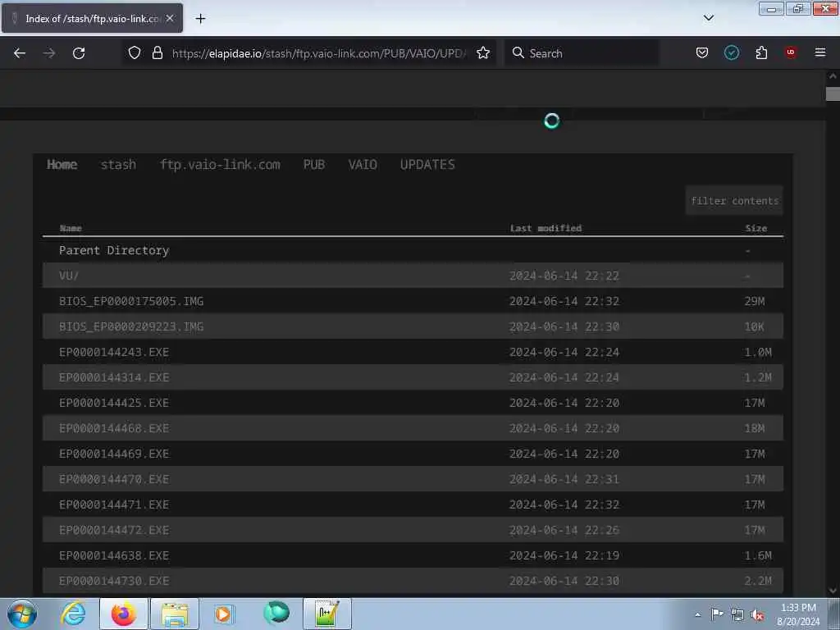
Task: Launch Internet Explorer from the taskbar
Action: pyautogui.click(x=73, y=614)
